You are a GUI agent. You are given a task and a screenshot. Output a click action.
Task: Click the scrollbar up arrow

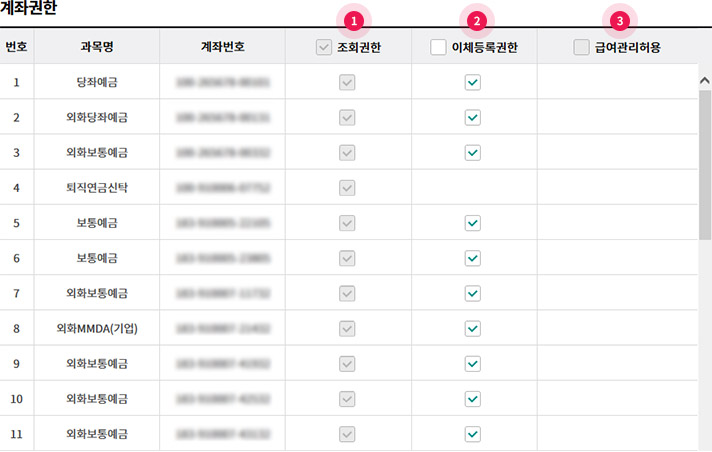[705, 79]
